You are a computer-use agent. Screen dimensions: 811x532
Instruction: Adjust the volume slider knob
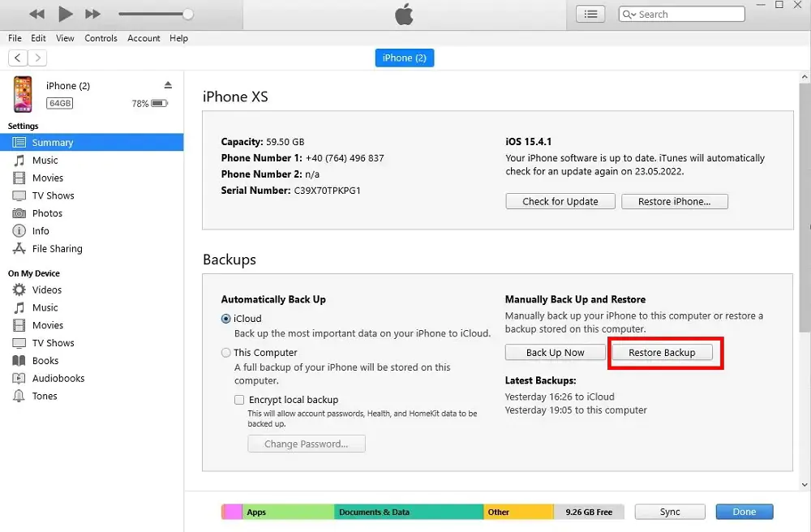[188, 14]
